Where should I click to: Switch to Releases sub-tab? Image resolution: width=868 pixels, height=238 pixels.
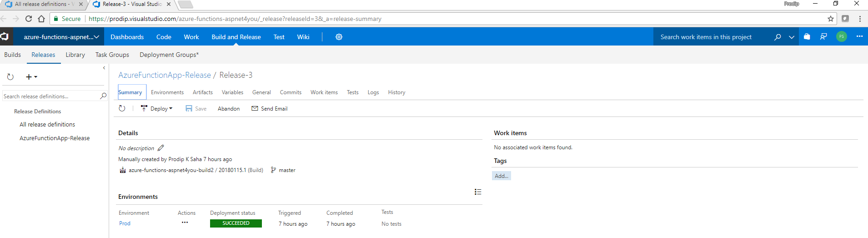tap(43, 55)
